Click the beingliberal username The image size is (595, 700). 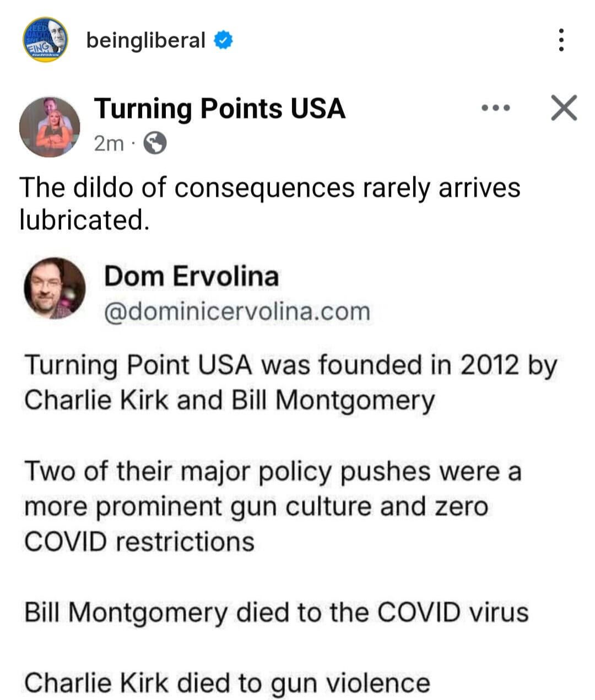[x=145, y=40]
